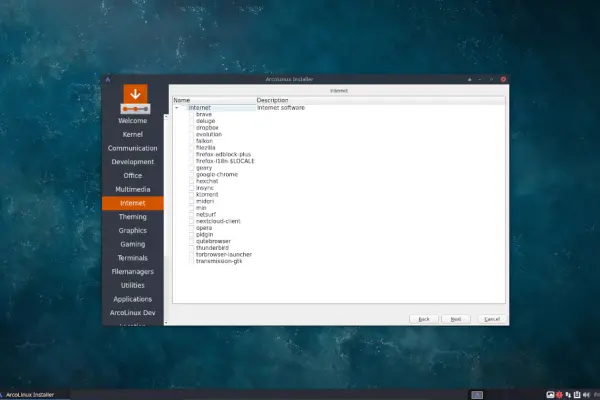Open the Filemanagers step
The width and height of the screenshot is (600, 400).
tap(133, 272)
